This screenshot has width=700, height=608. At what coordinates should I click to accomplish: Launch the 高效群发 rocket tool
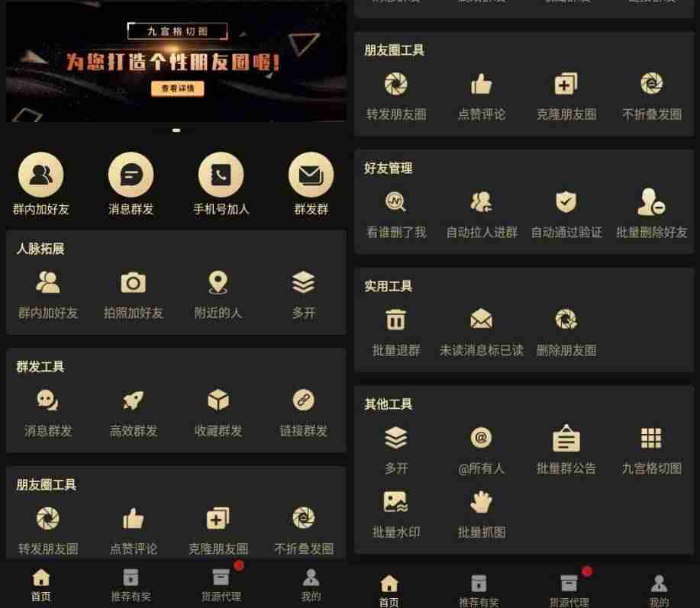[x=133, y=401]
